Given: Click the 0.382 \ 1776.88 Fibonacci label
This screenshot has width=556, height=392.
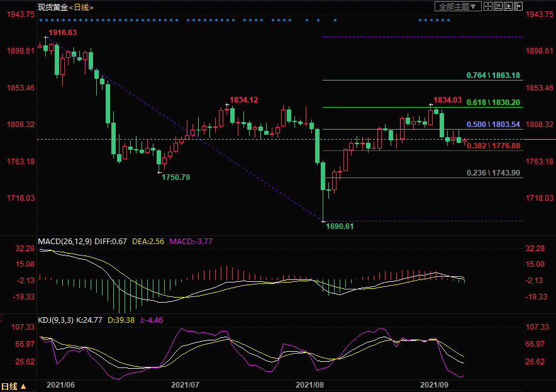Looking at the screenshot, I should [493, 146].
